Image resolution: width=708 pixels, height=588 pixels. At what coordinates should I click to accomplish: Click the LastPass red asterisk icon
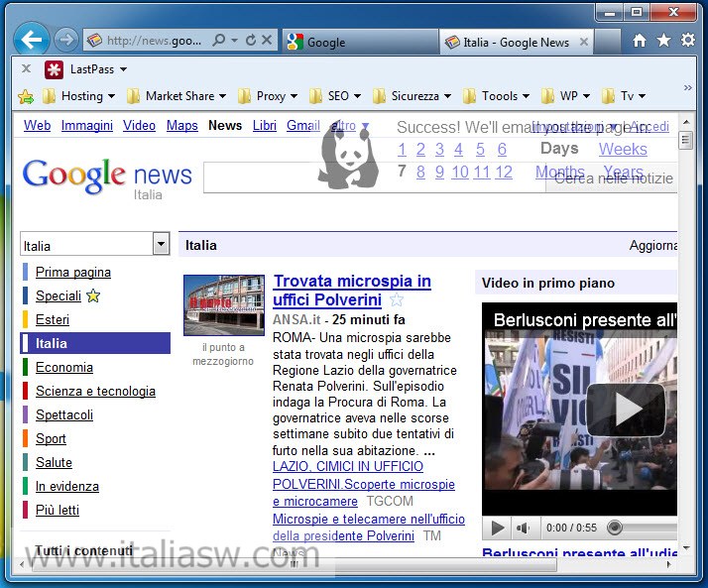click(x=54, y=69)
